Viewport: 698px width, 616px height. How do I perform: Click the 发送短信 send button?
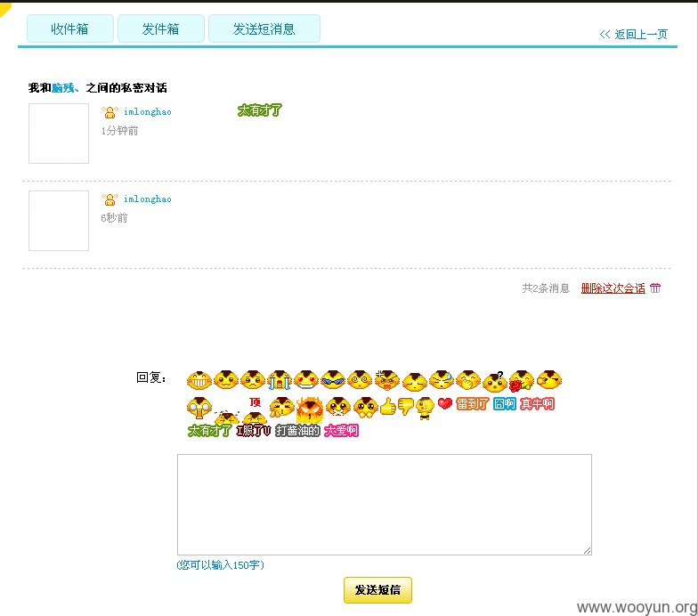[377, 590]
